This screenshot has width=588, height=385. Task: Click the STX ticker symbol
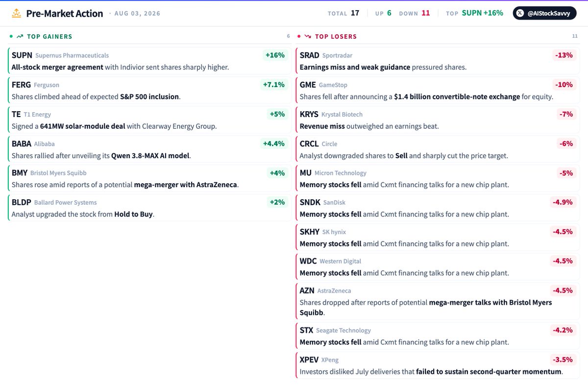[307, 330]
